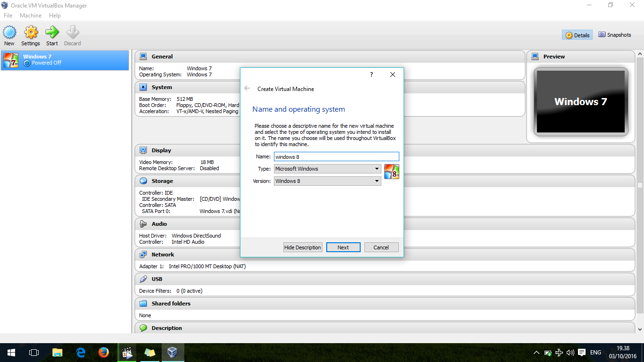This screenshot has width=644, height=362.
Task: Open Firefox from the taskbar
Action: 104,353
